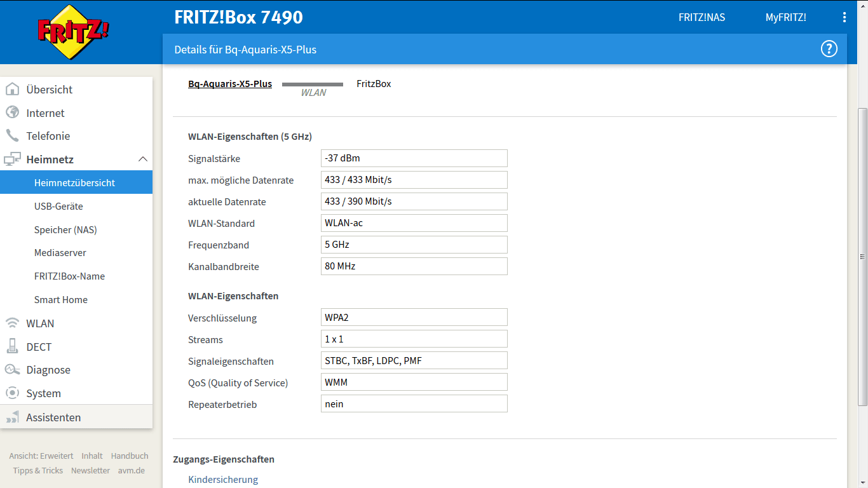Viewport: 868px width, 488px height.
Task: Open the help question mark icon
Action: (829, 49)
